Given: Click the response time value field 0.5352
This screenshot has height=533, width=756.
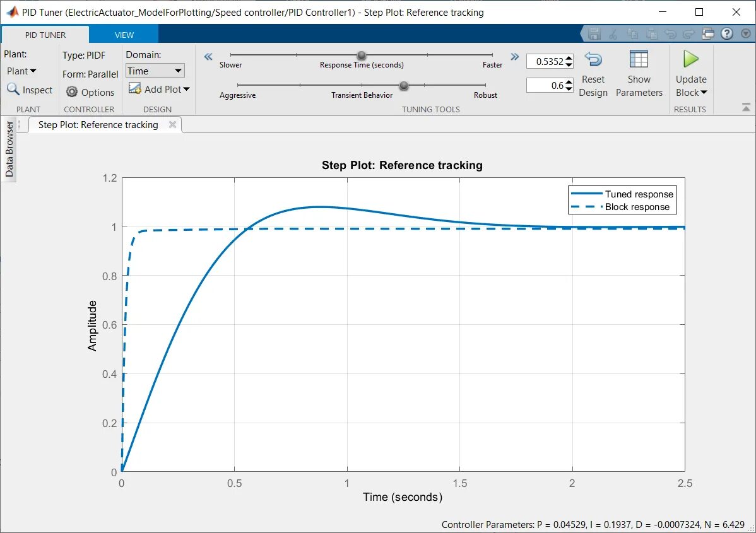Looking at the screenshot, I should [x=545, y=61].
